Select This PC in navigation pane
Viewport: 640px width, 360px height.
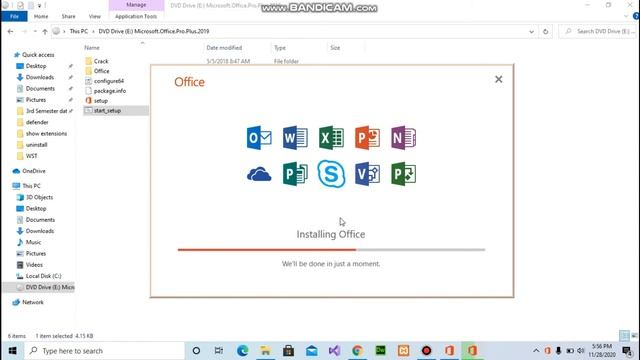coord(31,186)
